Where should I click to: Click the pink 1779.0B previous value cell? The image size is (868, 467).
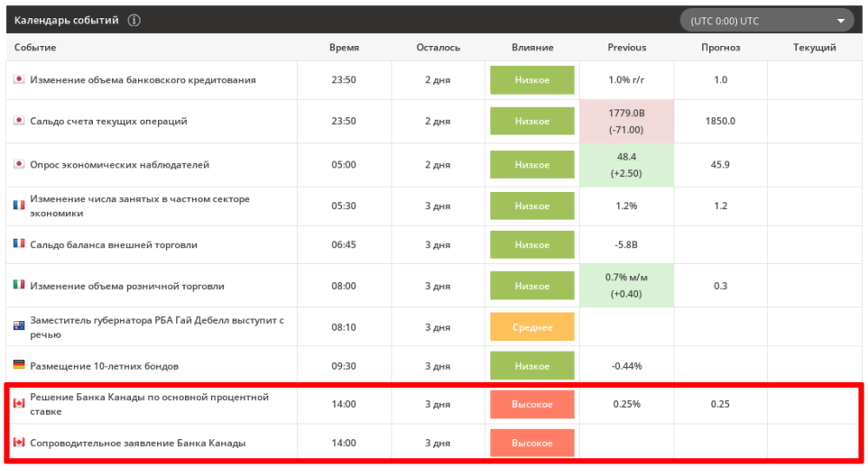pos(627,122)
